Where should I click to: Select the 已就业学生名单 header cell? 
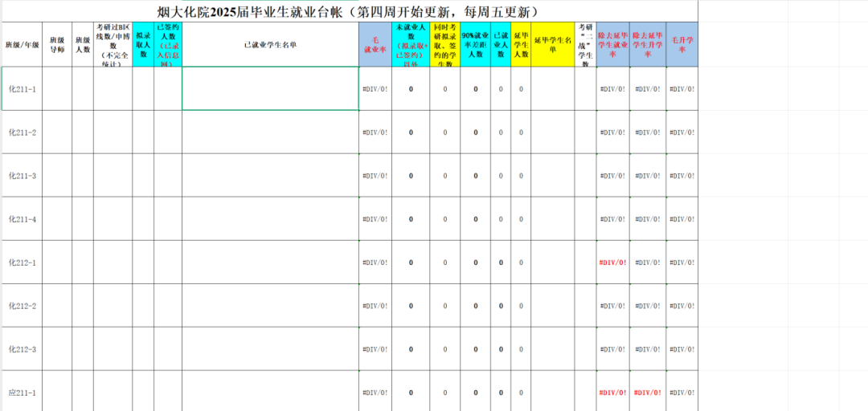[270, 44]
